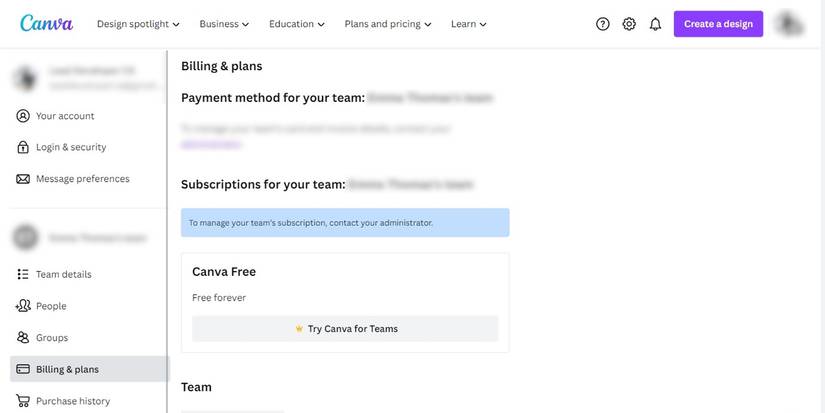Click the Canva logo
Viewport: 825px width, 413px height.
(46, 23)
